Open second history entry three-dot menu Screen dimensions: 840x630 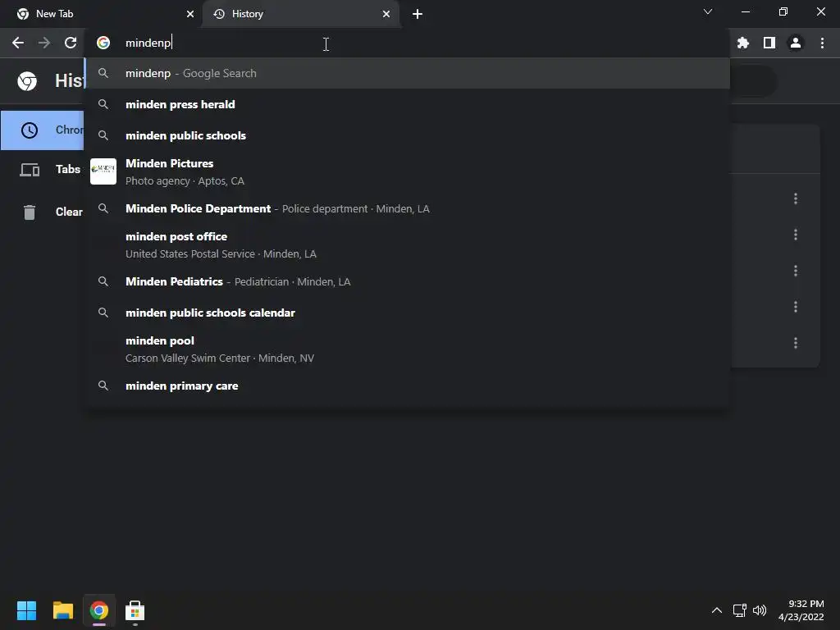point(796,235)
